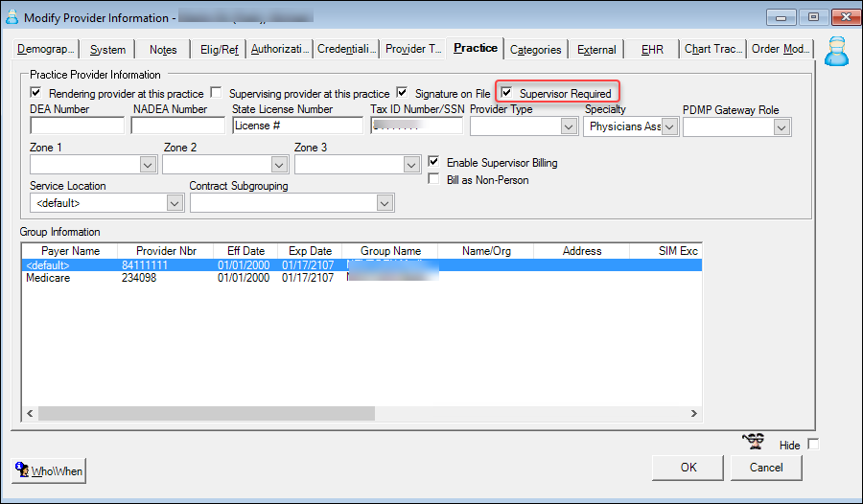Click the Group Name column header

(390, 251)
